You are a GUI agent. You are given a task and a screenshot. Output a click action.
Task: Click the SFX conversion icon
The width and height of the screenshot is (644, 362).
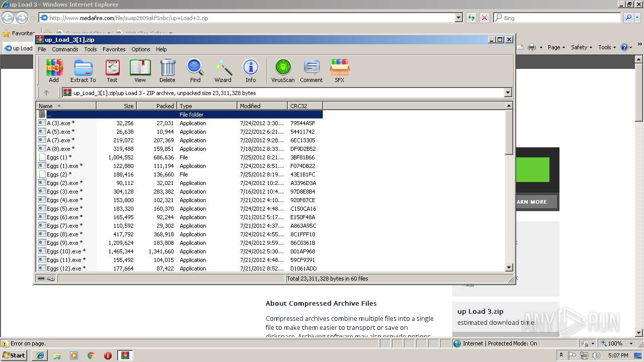340,70
